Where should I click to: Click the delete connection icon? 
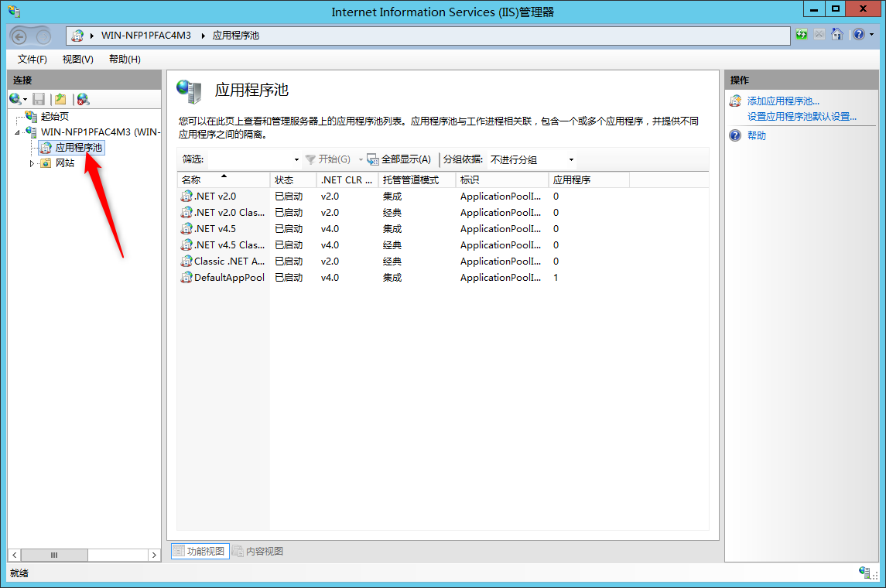click(83, 99)
